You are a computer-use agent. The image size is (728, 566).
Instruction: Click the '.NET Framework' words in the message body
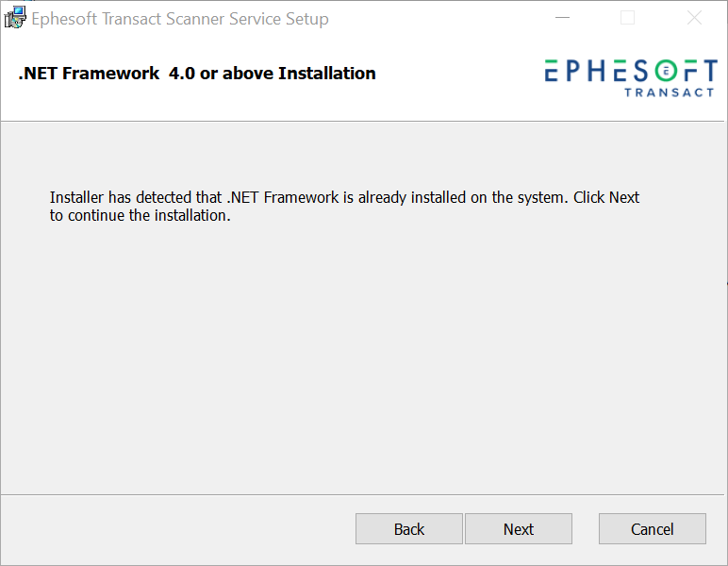[283, 197]
